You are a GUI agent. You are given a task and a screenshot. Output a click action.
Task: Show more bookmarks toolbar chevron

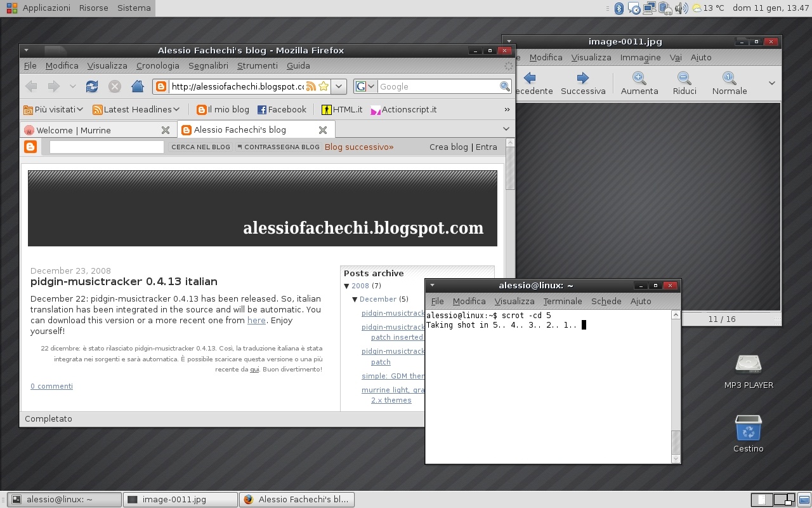(507, 109)
